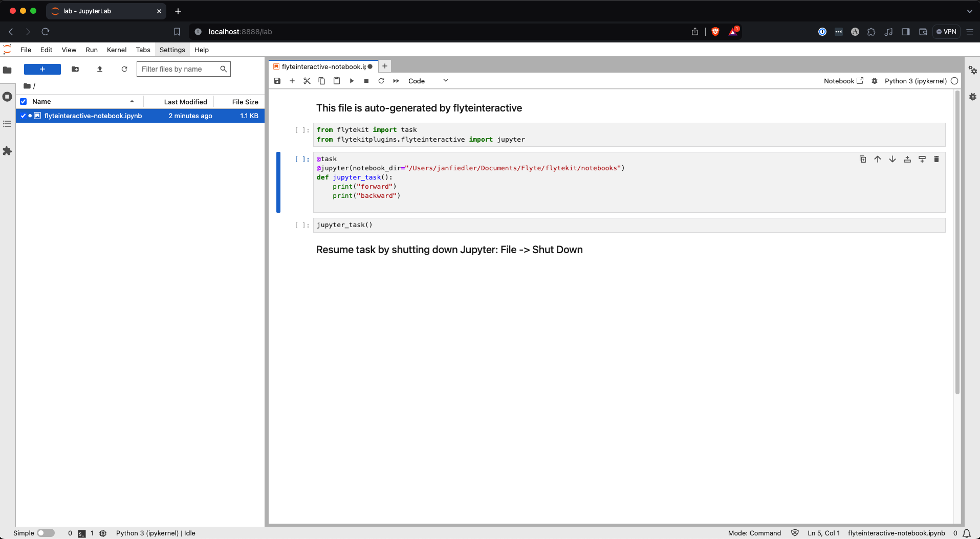Click the flytekit imports code cell
This screenshot has width=980, height=539.
coord(629,134)
